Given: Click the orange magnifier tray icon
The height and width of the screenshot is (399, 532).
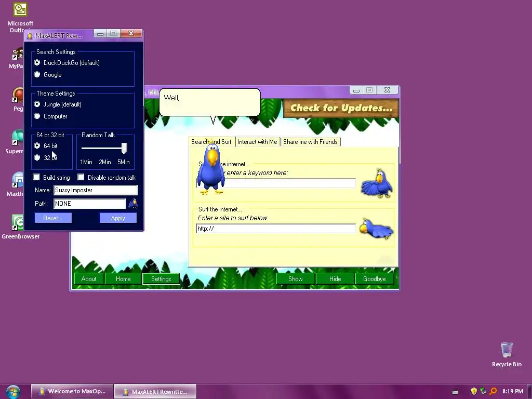Looking at the screenshot, I should click(493, 391).
